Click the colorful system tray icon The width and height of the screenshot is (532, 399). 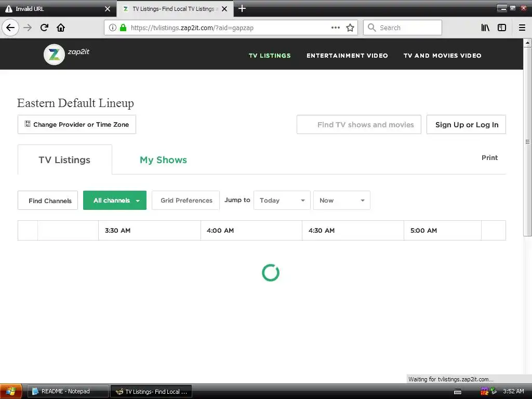485,391
